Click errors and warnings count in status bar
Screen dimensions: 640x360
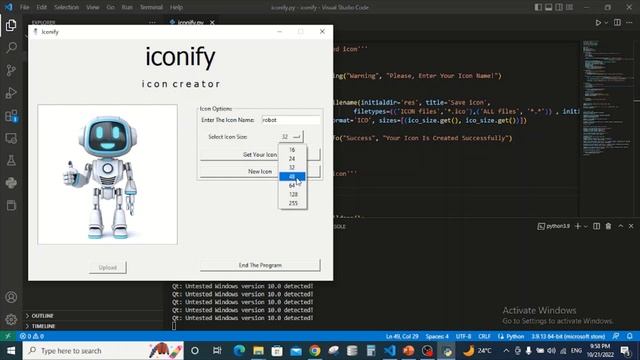tap(32, 336)
